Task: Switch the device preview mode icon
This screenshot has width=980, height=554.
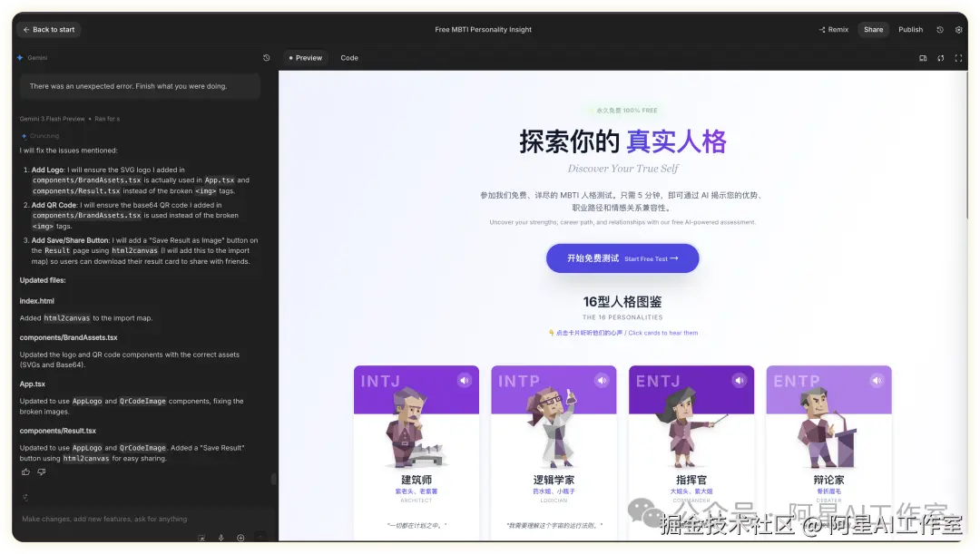Action: [x=923, y=58]
